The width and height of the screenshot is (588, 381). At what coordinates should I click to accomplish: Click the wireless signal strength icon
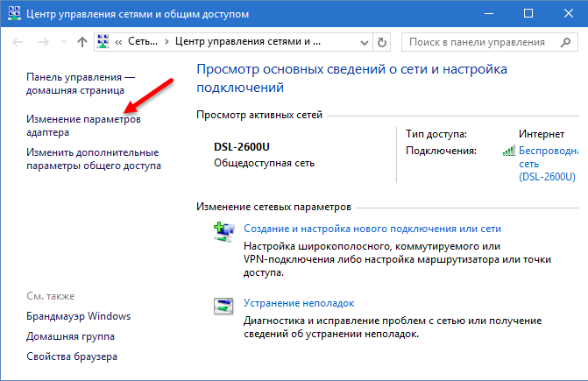coord(507,152)
